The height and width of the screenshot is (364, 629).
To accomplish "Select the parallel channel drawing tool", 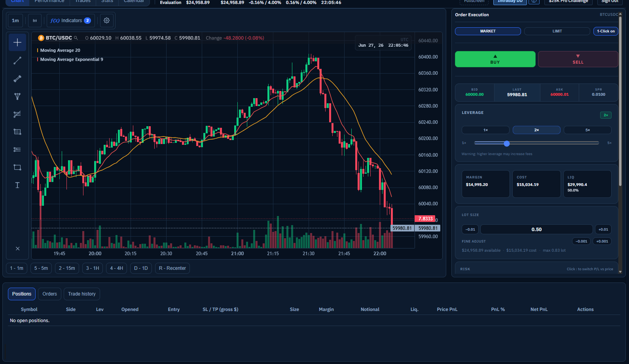I will click(17, 79).
